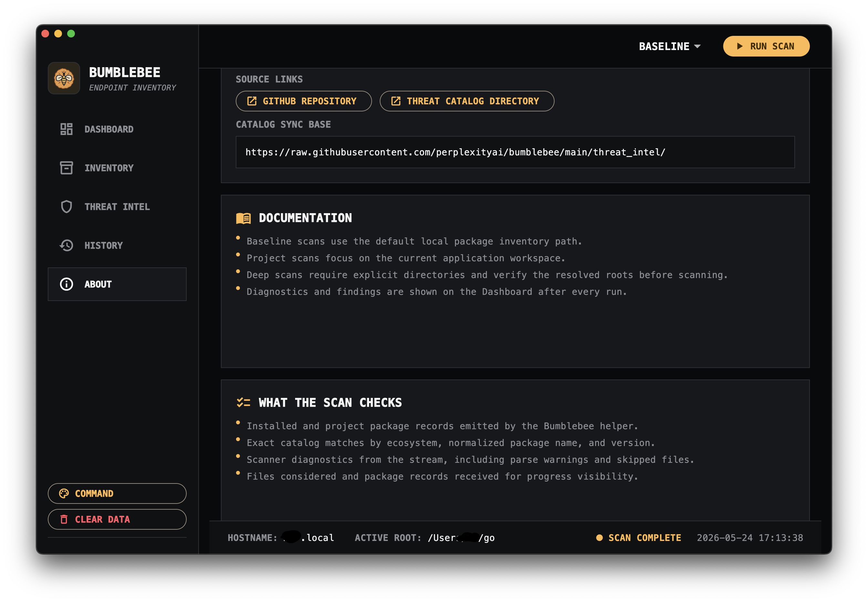Maximize the window with the green button

tap(71, 34)
